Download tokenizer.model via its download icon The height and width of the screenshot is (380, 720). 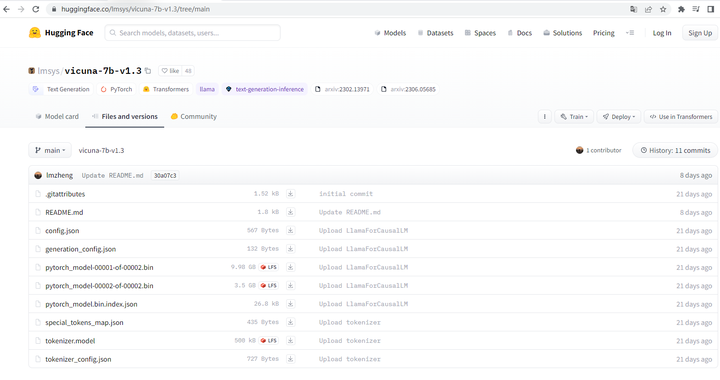click(290, 341)
